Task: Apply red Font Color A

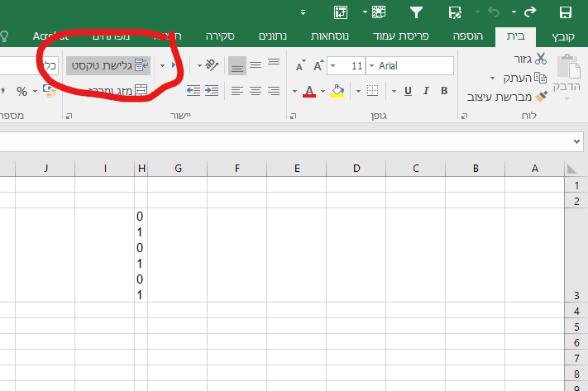Action: [x=309, y=91]
